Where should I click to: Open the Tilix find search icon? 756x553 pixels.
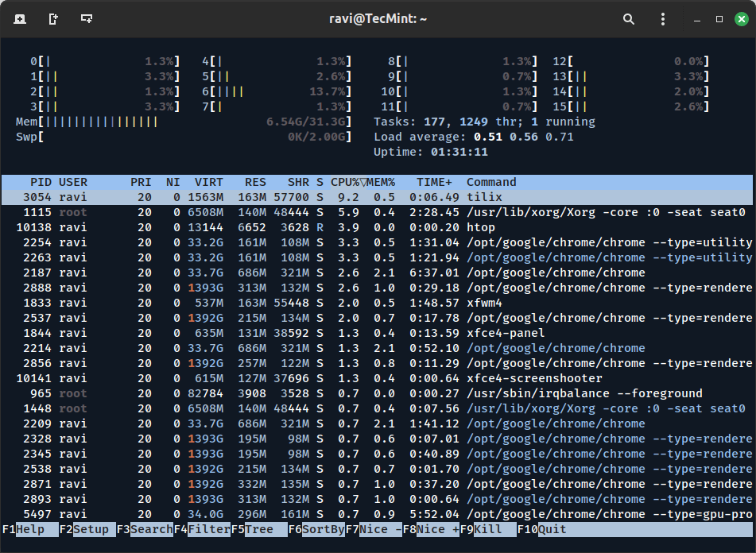pyautogui.click(x=628, y=19)
